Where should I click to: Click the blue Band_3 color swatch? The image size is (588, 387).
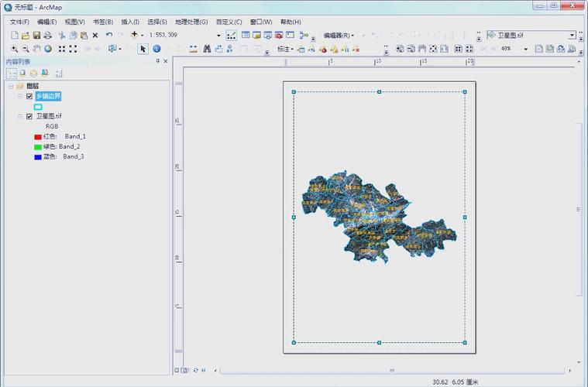coord(38,157)
